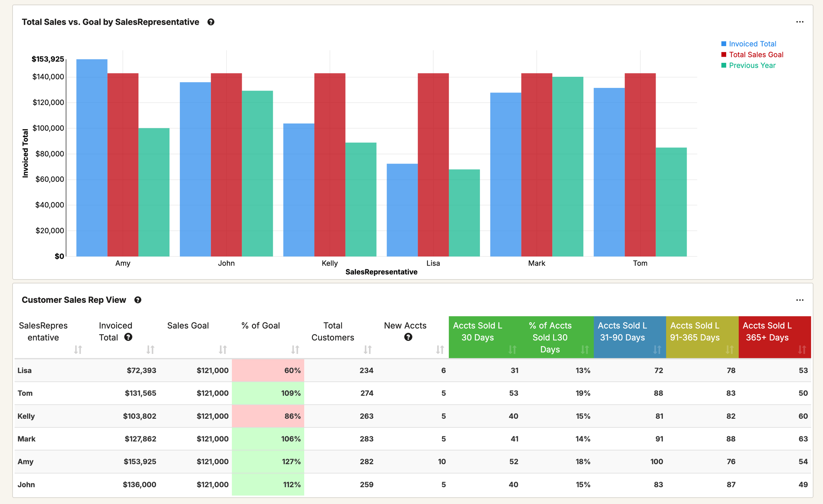This screenshot has height=504, width=823.
Task: Open table panel three-dot options menu
Action: (x=799, y=300)
